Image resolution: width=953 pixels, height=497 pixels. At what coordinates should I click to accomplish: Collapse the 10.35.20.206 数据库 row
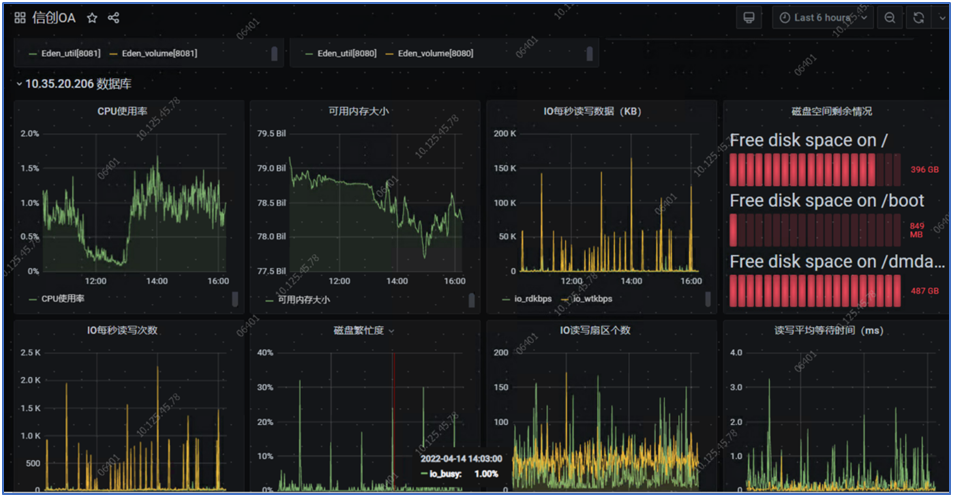point(19,84)
